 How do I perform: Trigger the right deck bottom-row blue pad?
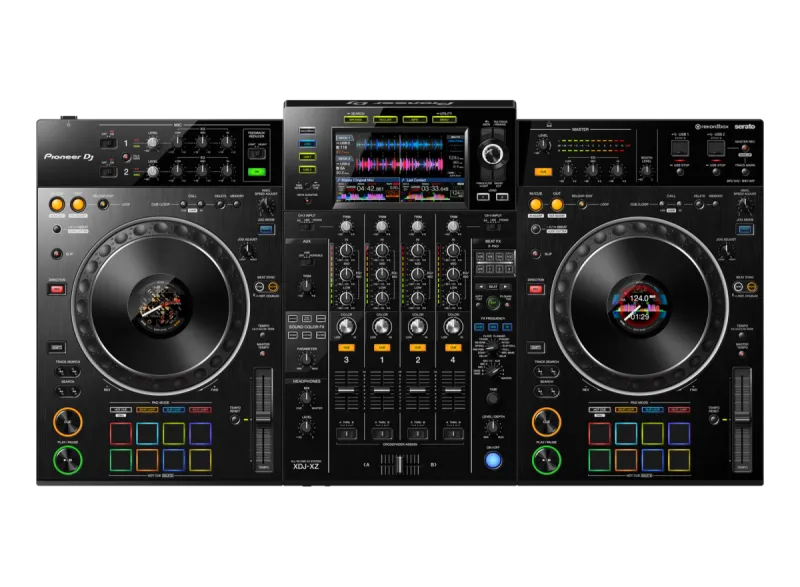coord(653,460)
